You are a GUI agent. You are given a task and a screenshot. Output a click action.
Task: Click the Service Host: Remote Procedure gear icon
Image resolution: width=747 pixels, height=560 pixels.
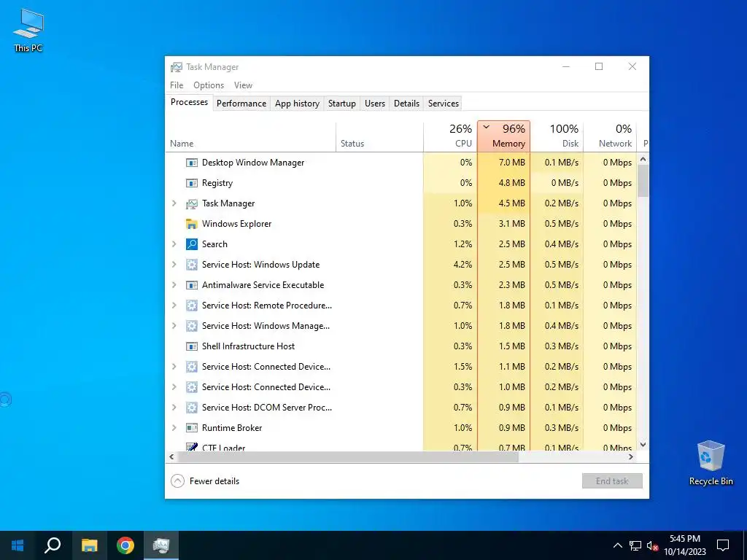[x=192, y=306]
